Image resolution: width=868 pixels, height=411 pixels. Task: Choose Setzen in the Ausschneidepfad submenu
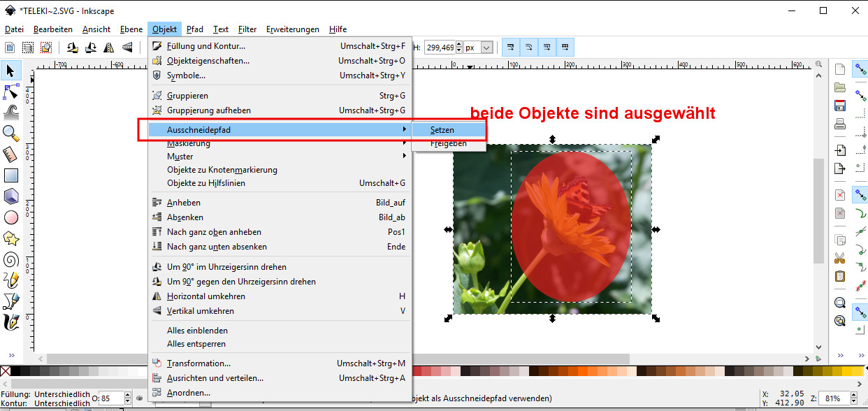(x=442, y=130)
